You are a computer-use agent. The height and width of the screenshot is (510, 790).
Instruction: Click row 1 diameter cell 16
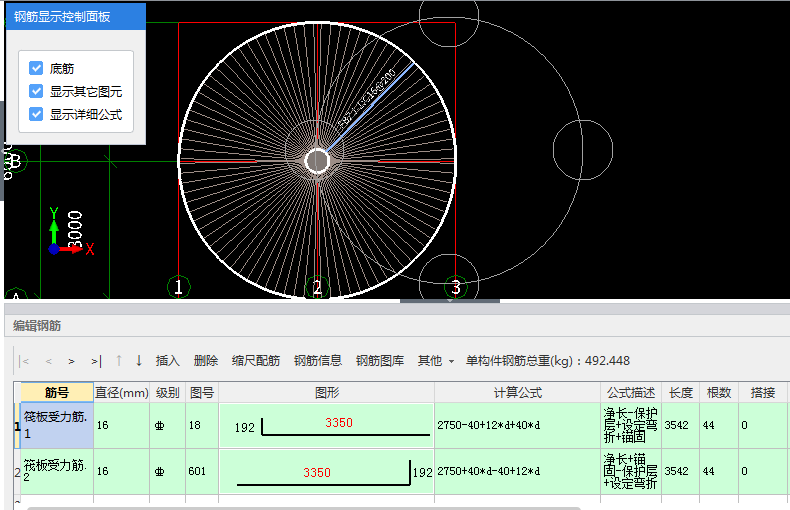(121, 425)
